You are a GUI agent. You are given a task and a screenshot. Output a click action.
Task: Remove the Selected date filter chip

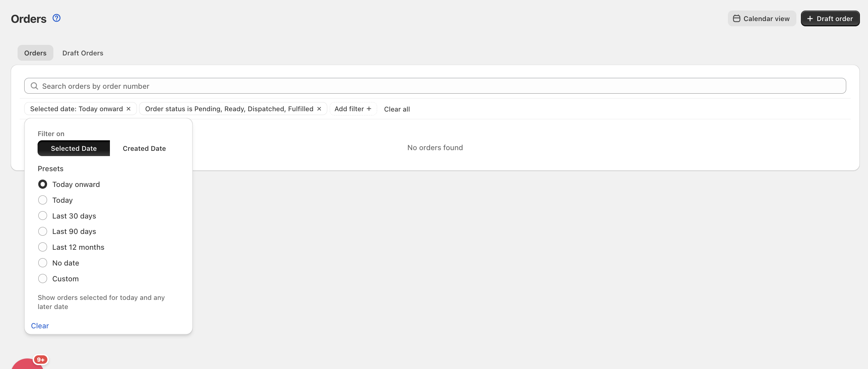click(129, 109)
